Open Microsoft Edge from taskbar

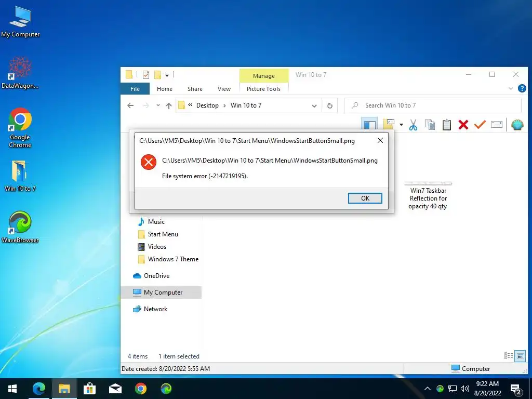pyautogui.click(x=38, y=389)
